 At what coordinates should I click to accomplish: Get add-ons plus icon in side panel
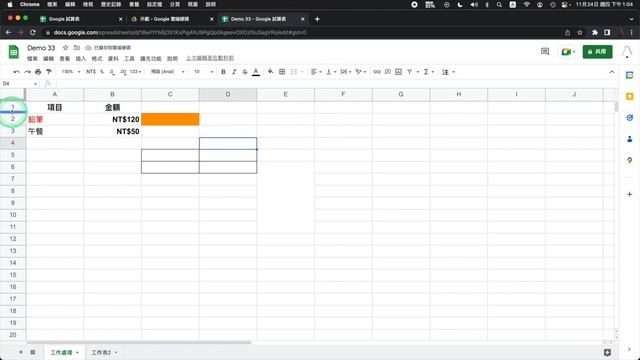coord(629,194)
